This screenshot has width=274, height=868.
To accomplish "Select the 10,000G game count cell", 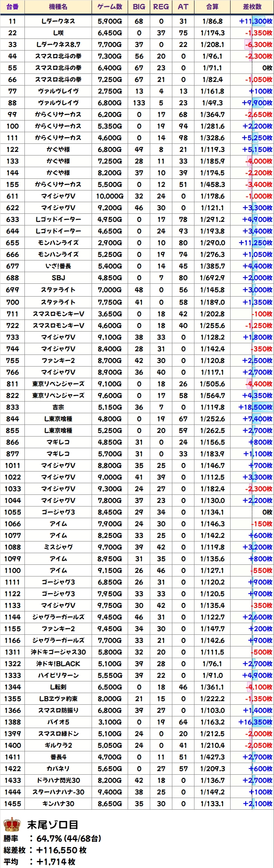I will [110, 196].
